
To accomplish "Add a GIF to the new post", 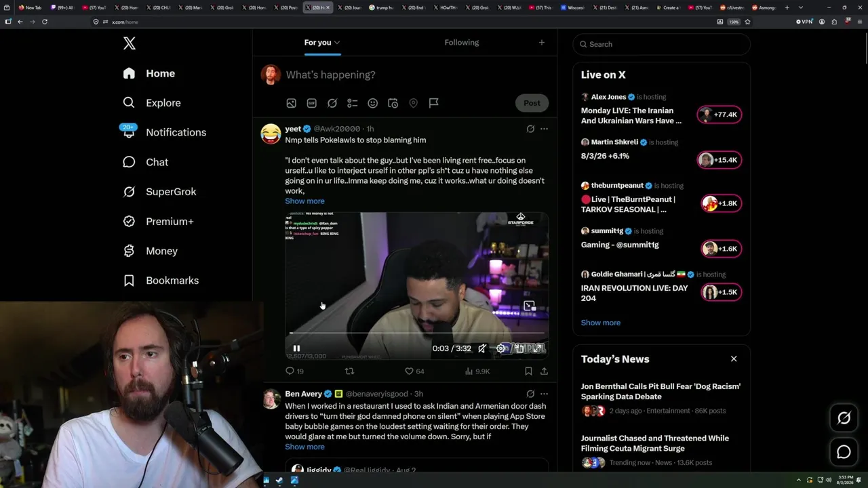I will point(311,103).
